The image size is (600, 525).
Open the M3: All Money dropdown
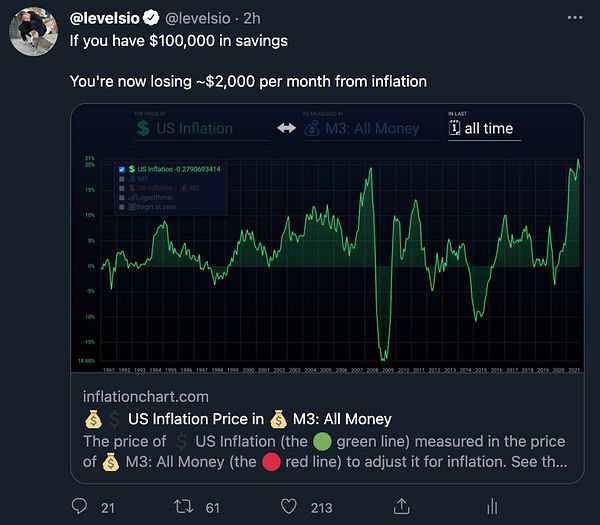click(368, 129)
